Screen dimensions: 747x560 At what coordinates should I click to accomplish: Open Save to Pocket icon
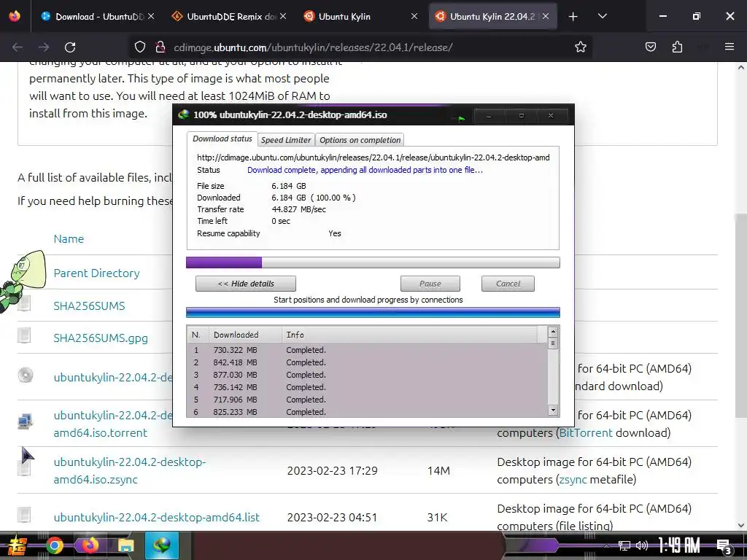[x=650, y=47]
